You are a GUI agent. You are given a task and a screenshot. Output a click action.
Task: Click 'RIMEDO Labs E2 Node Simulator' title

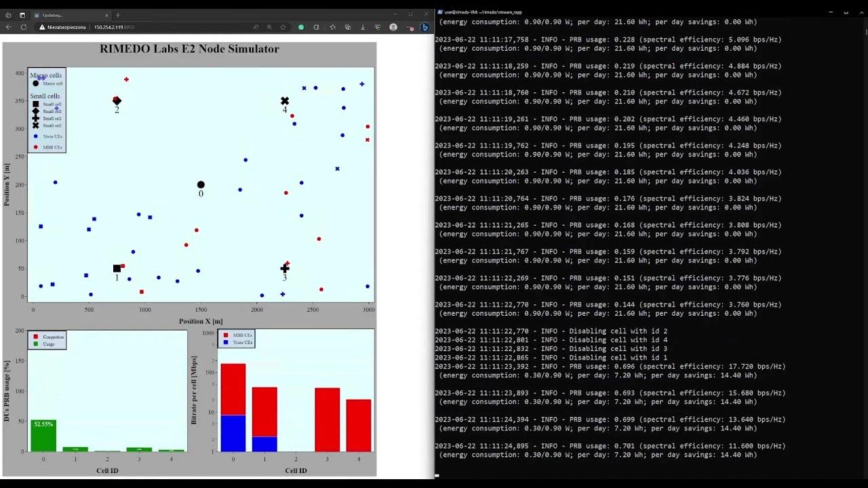pos(189,49)
